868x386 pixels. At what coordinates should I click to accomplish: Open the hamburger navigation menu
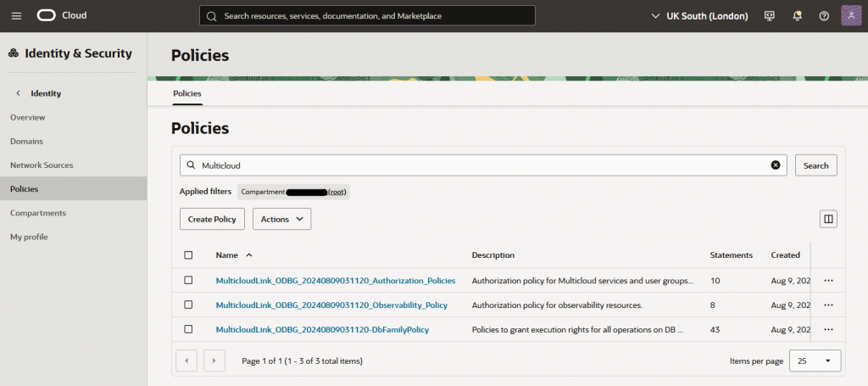pos(17,15)
